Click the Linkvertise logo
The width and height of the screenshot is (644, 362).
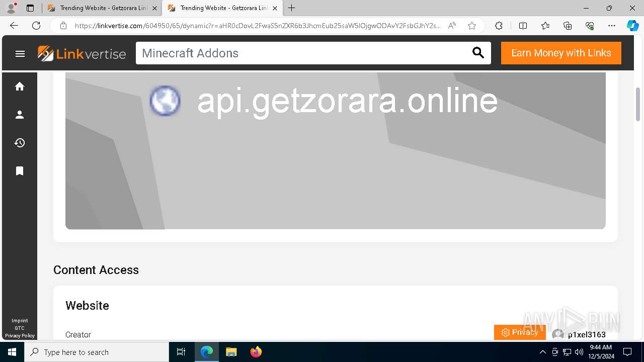pos(82,53)
